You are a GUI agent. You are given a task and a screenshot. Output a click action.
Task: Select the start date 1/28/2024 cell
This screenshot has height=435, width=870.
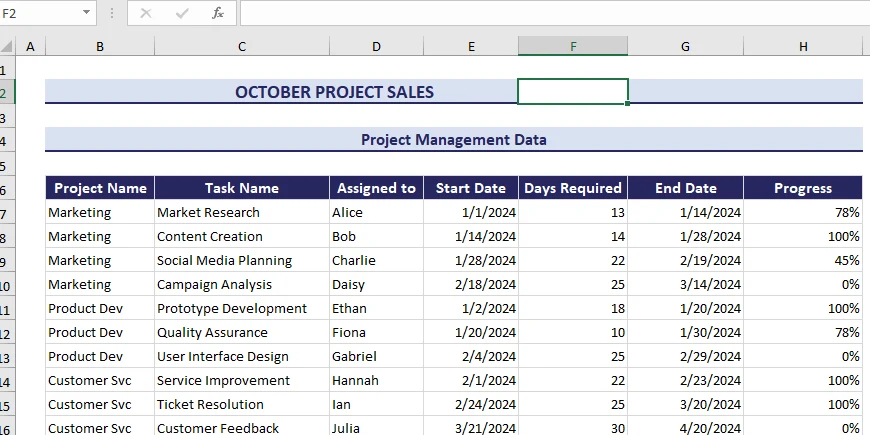click(x=471, y=260)
